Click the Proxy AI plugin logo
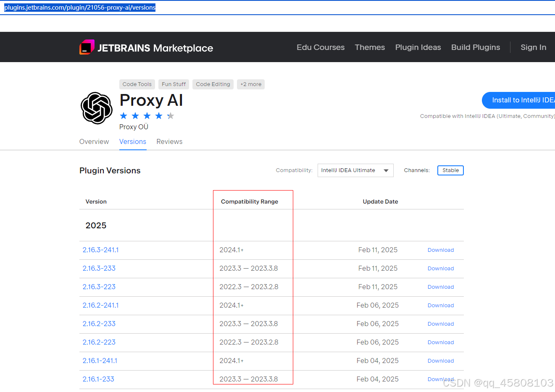The height and width of the screenshot is (392, 555). click(x=97, y=108)
